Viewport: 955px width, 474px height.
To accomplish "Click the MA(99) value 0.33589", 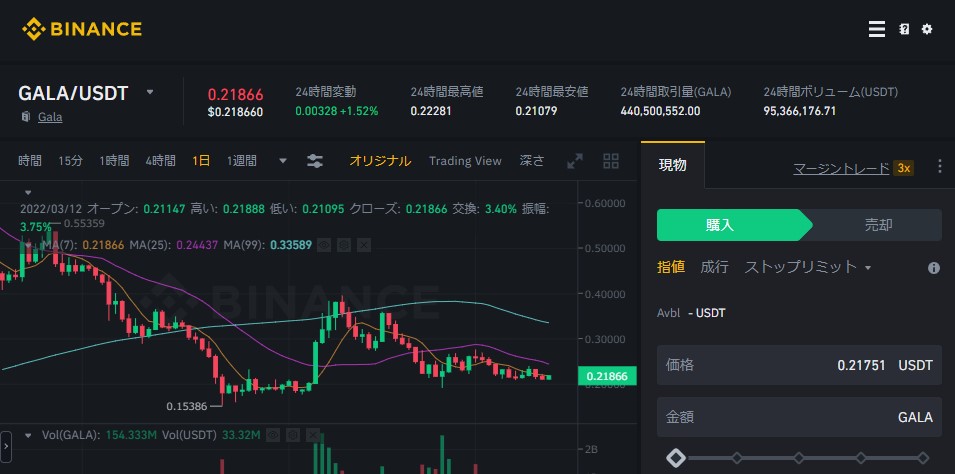I will pyautogui.click(x=291, y=246).
